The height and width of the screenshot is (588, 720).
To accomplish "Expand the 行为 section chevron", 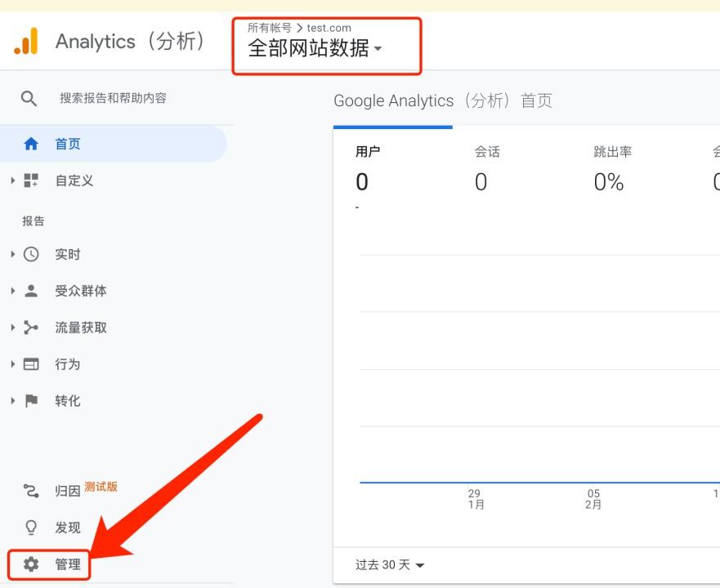I will coord(11,364).
